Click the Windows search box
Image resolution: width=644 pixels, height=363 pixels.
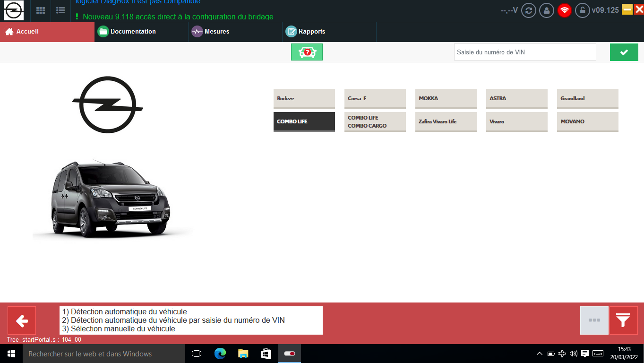pyautogui.click(x=104, y=354)
